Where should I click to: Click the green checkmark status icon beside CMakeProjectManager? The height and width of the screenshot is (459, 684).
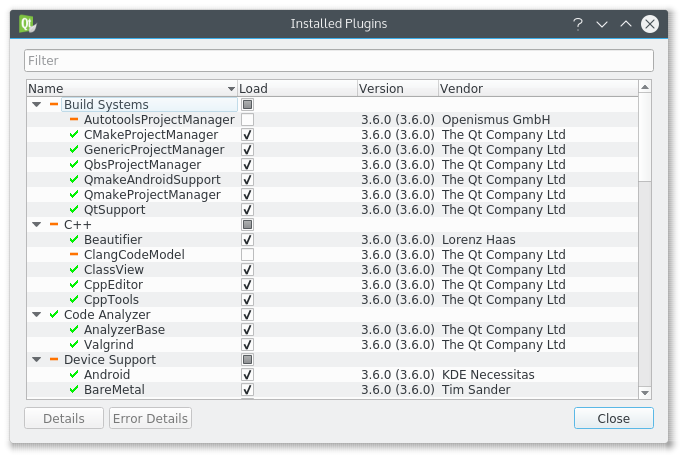point(74,134)
